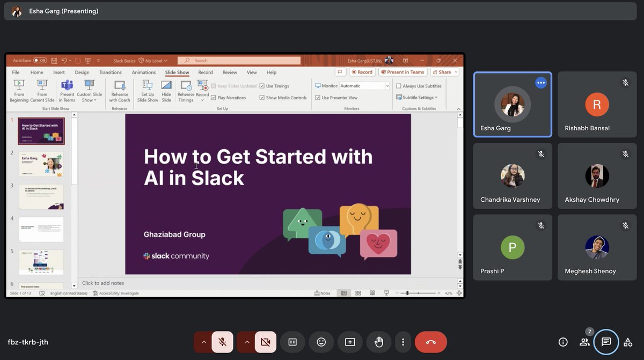Adjust the zoom slider handle
This screenshot has height=360, width=644.
[407, 293]
